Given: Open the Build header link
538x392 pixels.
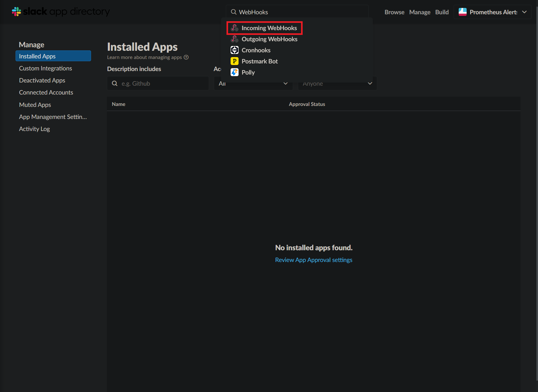Looking at the screenshot, I should tap(442, 12).
